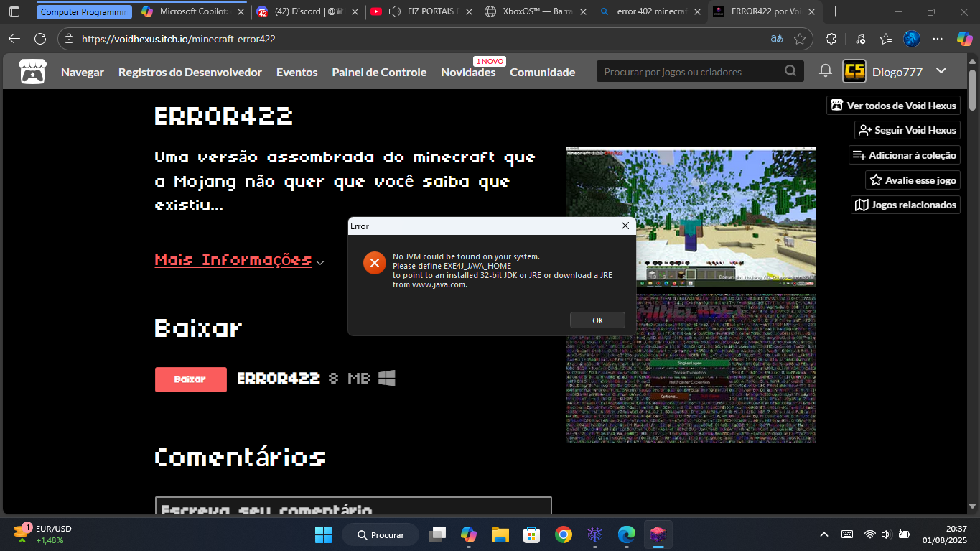
Task: Click the comment text box
Action: [353, 506]
